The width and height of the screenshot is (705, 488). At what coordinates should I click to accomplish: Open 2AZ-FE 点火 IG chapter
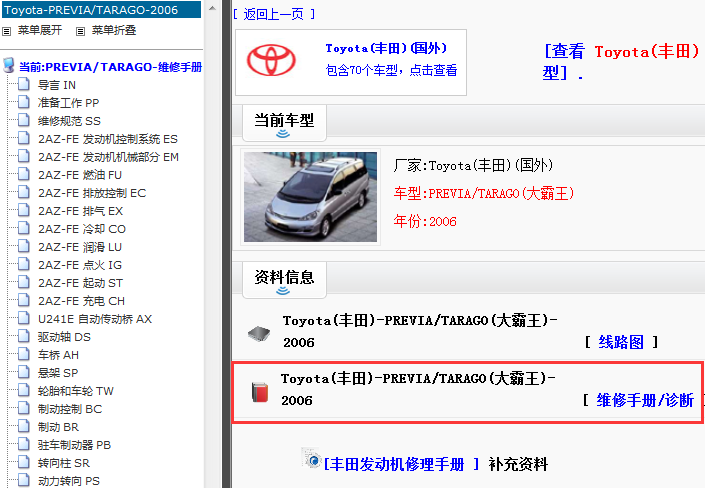80,265
